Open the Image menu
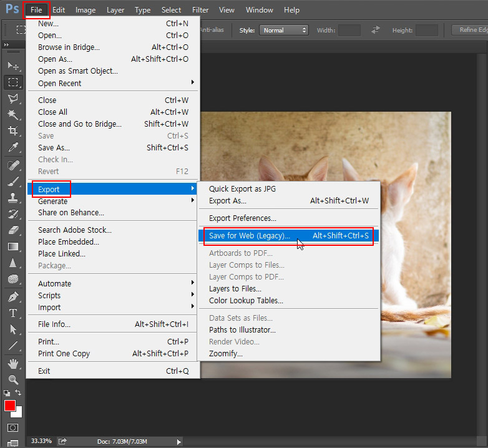Viewport: 488px width, 448px height. [x=85, y=10]
